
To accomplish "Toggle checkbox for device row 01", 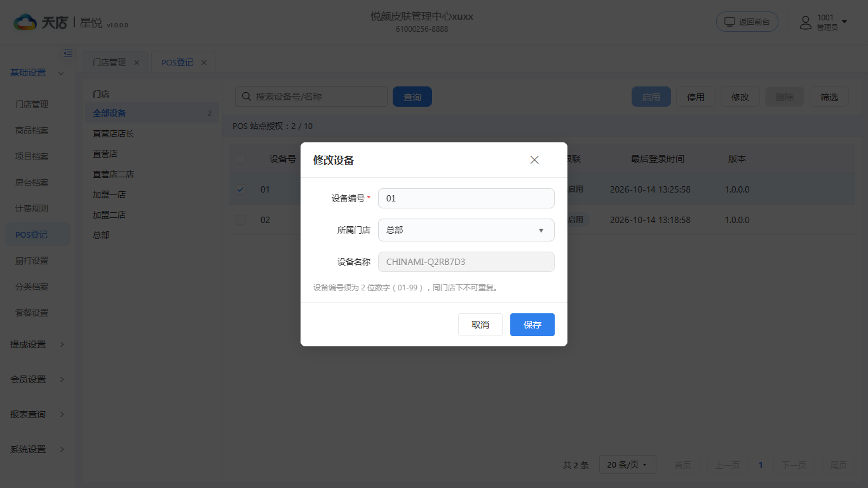I will pos(241,189).
